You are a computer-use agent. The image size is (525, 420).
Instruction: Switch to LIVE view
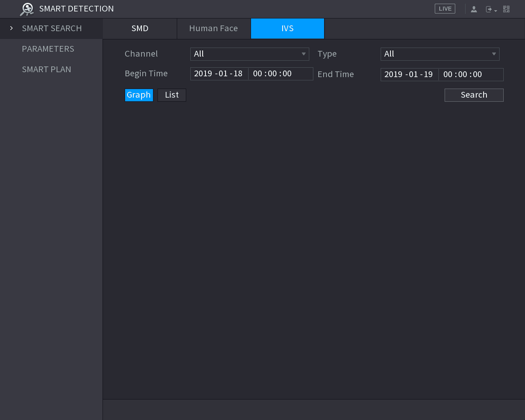[x=445, y=9]
